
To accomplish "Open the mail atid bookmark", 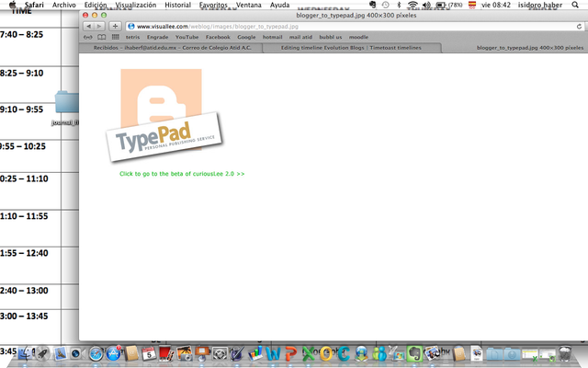I will (x=300, y=37).
